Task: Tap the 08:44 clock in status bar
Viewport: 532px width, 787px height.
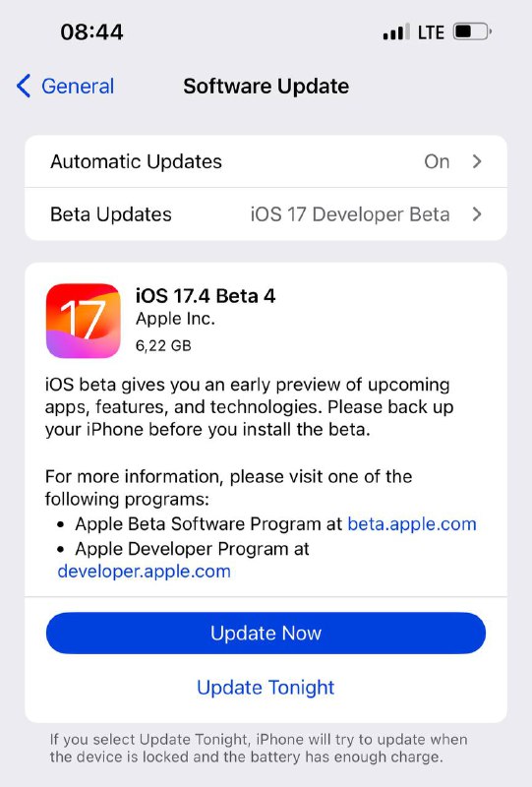Action: (91, 32)
